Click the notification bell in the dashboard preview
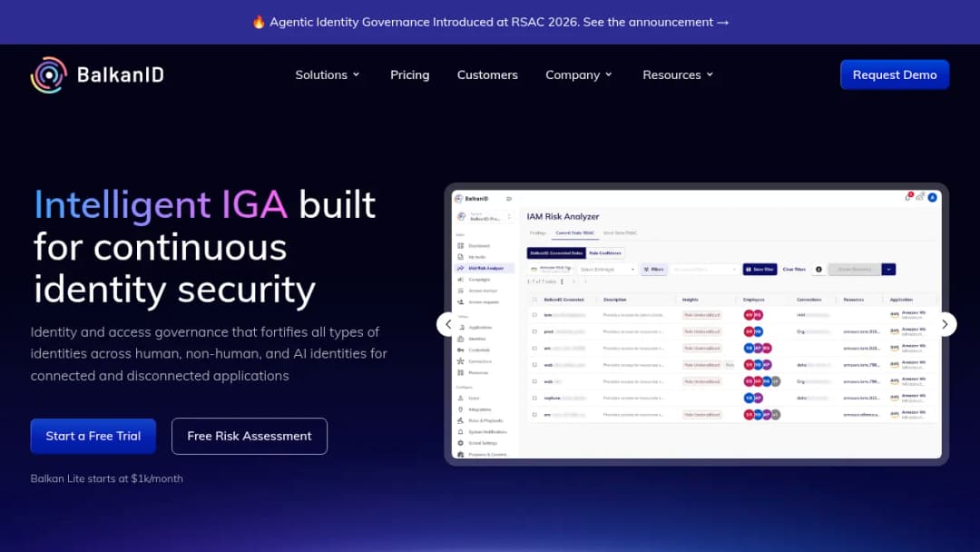 coord(908,198)
